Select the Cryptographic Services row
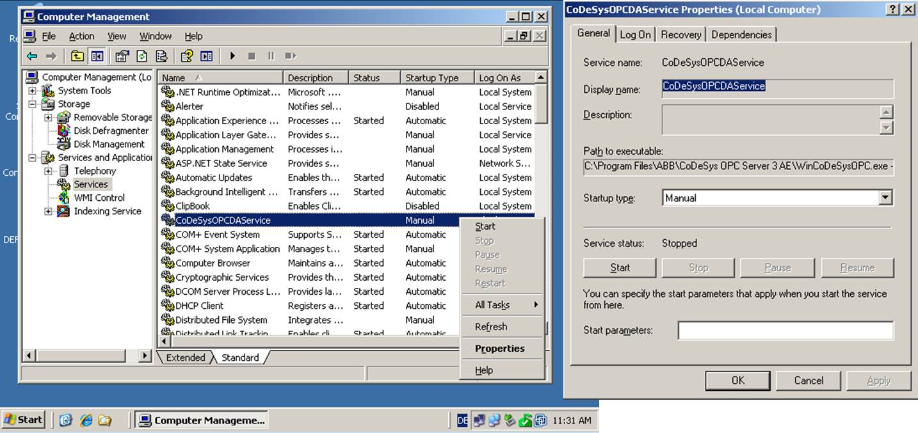The height and width of the screenshot is (433, 918). 347,277
